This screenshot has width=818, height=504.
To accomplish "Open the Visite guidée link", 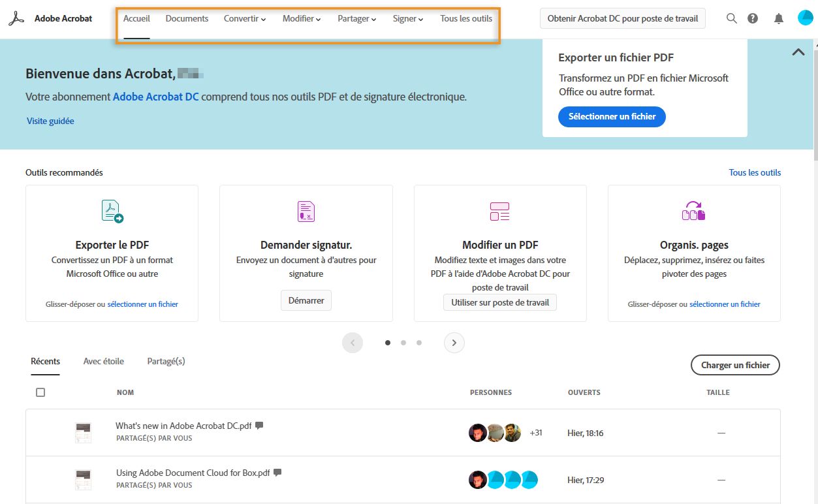I will (50, 121).
